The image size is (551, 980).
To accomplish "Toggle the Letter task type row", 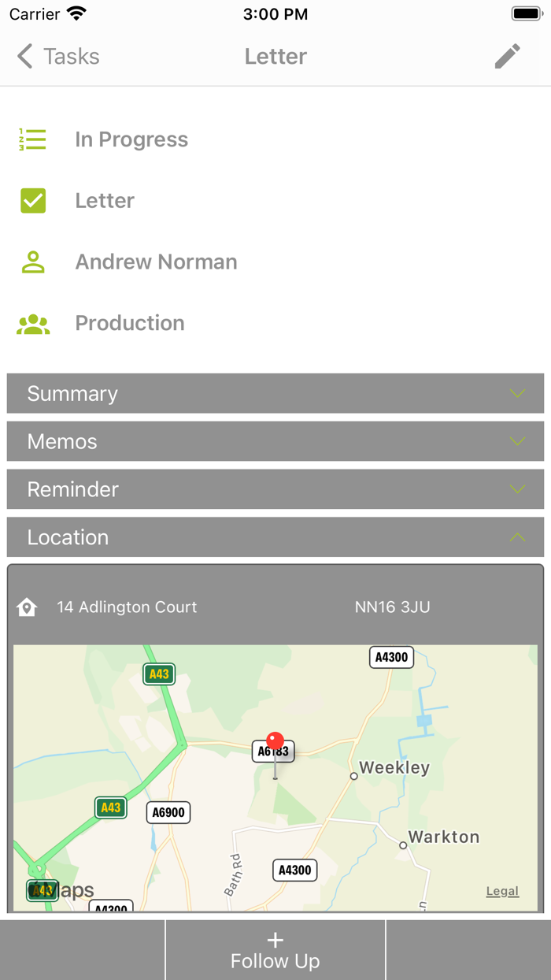I will [x=105, y=200].
